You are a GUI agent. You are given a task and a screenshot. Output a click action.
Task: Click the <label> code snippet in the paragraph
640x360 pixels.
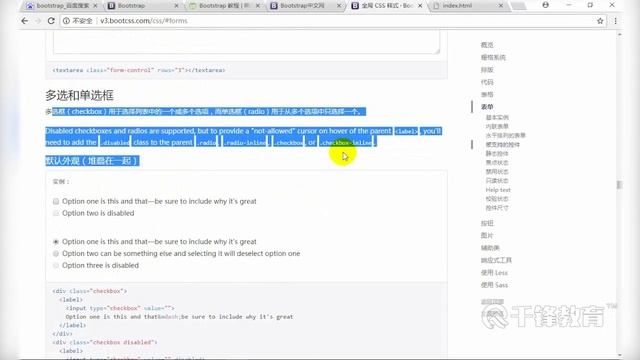(x=406, y=131)
